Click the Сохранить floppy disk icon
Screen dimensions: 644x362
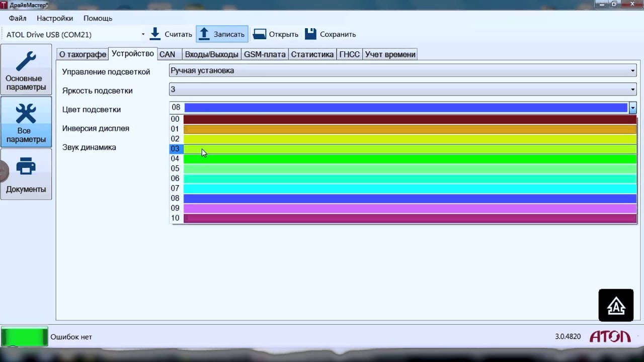[x=310, y=34]
